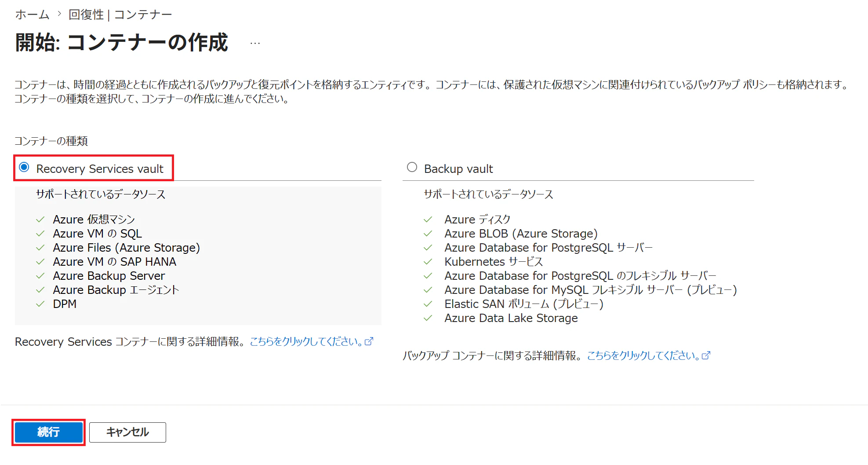Click the Elastic SAN ボリューム (プレビュー) entry

(524, 304)
